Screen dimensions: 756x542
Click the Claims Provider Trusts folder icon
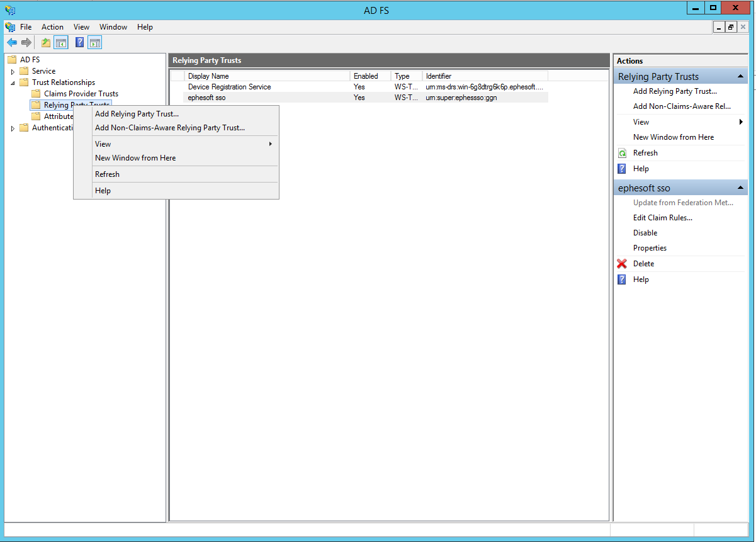point(36,94)
